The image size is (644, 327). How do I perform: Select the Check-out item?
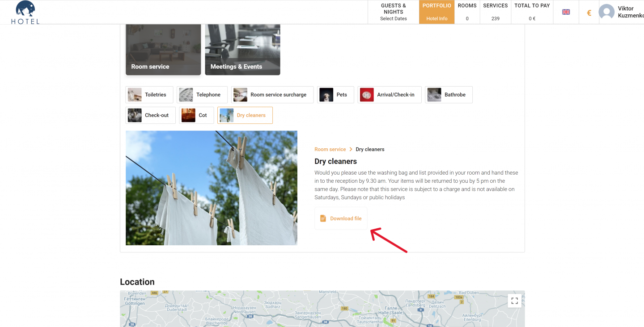tap(151, 115)
